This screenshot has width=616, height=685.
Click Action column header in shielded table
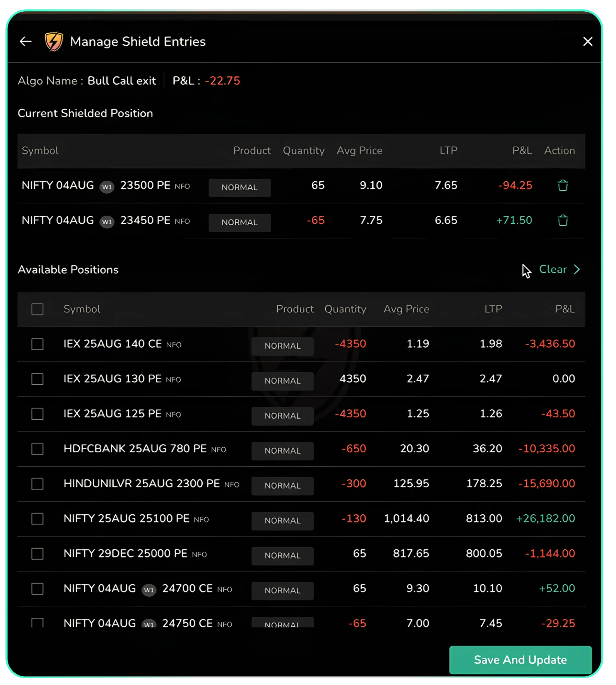tap(559, 150)
